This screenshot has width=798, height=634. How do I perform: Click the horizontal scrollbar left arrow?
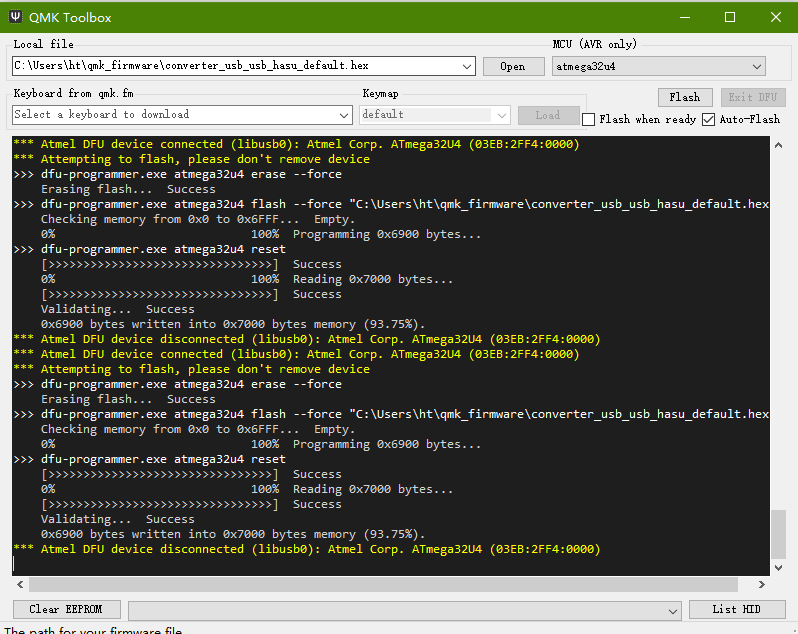pos(20,585)
